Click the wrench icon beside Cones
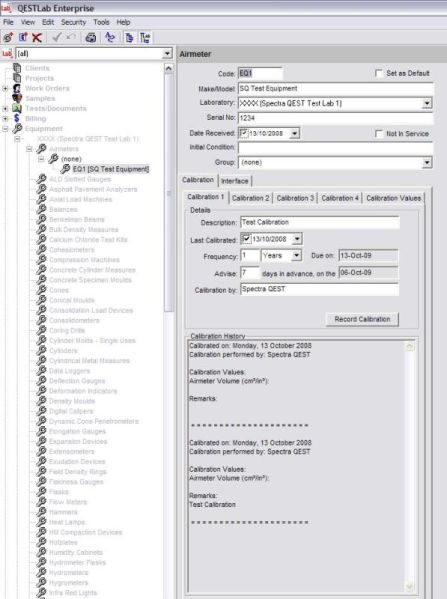The width and height of the screenshot is (447, 599). [x=41, y=290]
